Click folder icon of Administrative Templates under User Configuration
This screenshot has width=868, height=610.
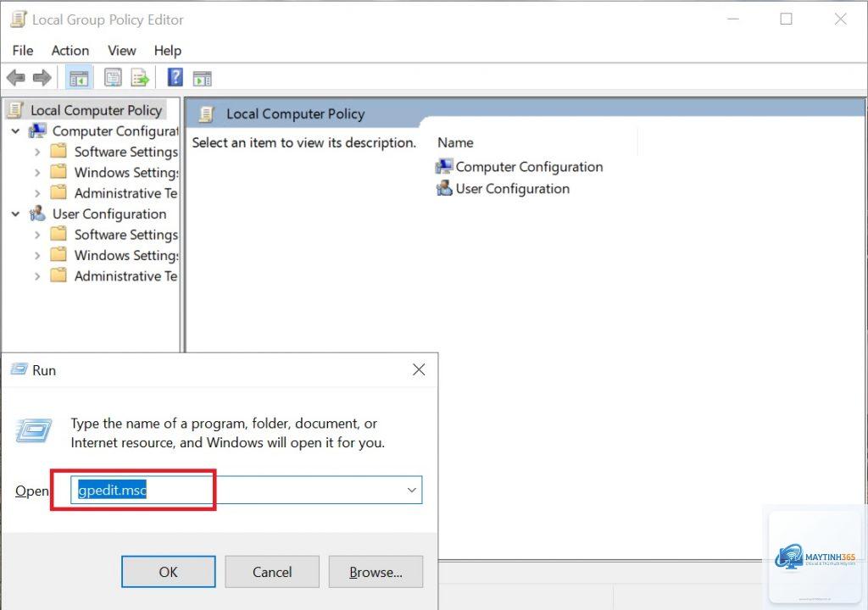point(58,275)
